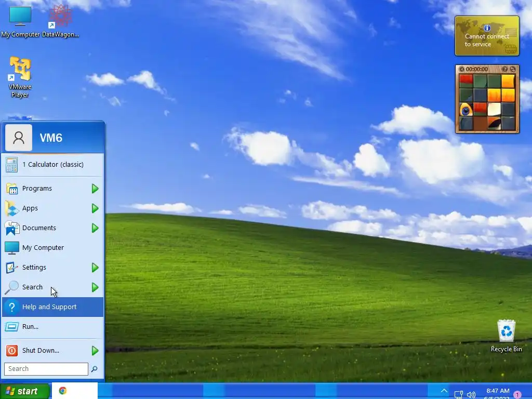Open the Run... dialog
Screen dimensions: 532x399
point(52,326)
